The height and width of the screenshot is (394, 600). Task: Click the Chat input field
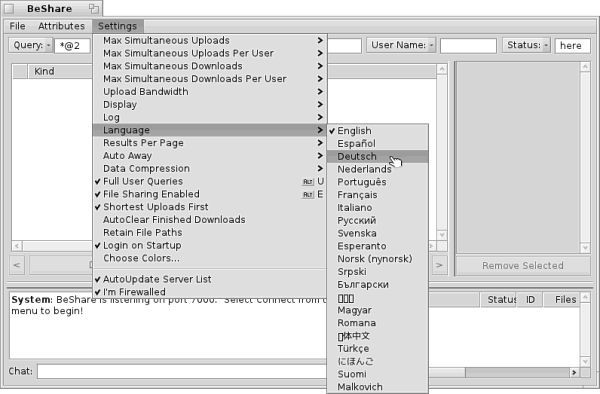(x=182, y=371)
